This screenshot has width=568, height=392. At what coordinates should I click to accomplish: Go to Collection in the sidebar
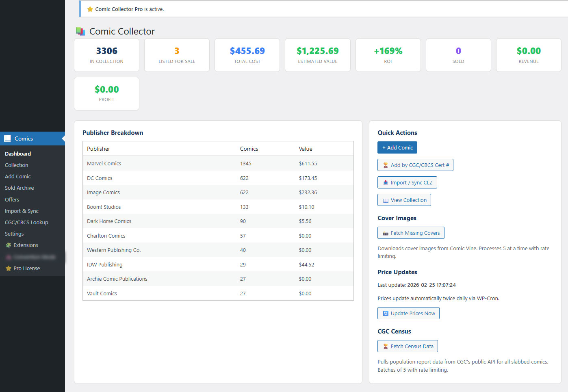point(17,165)
